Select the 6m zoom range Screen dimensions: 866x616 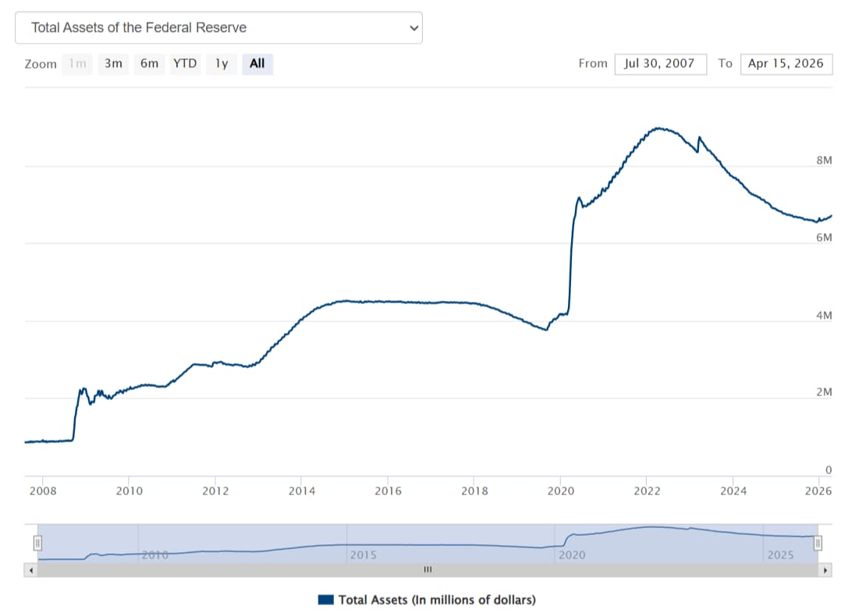[149, 64]
